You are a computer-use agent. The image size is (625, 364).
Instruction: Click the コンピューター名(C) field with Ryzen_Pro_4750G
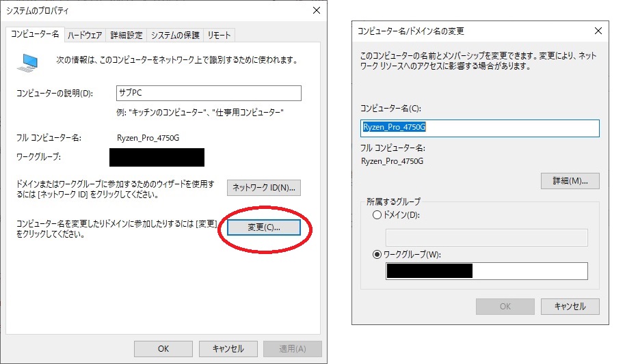pyautogui.click(x=480, y=128)
